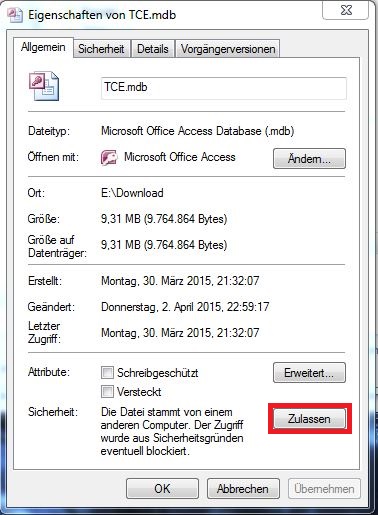Screen dimensions: 378x515
Task: Close the Eigenschaften dialog window
Action: 346,10
